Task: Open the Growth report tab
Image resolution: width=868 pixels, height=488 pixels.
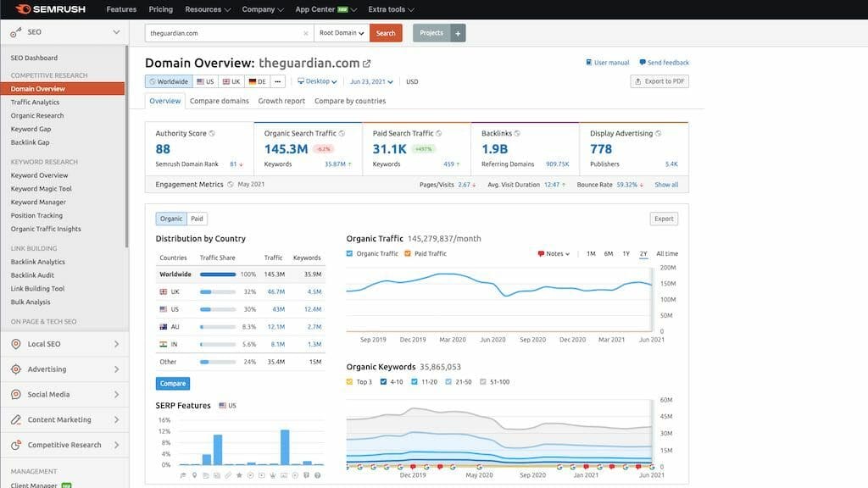Action: click(281, 102)
